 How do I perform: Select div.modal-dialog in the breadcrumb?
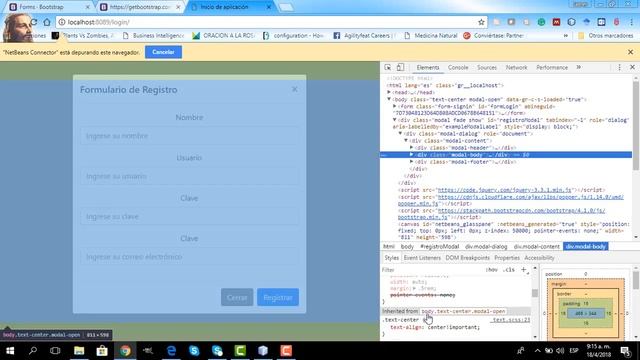tap(486, 247)
